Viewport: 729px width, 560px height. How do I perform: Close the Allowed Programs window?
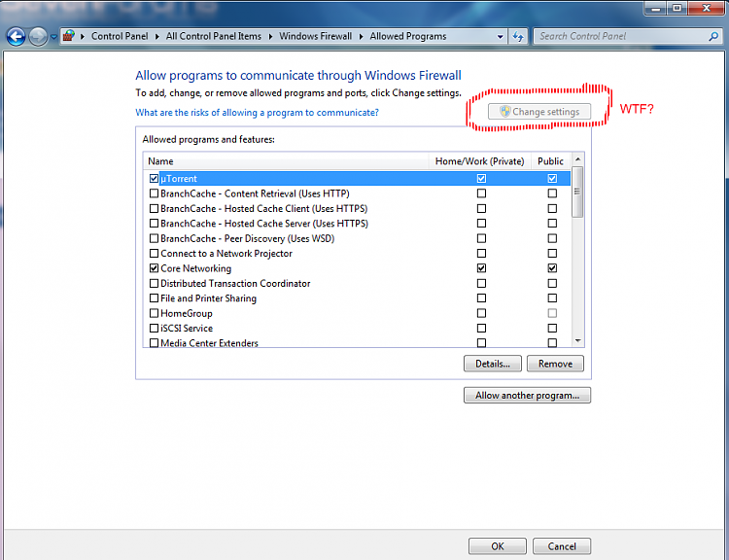click(707, 8)
